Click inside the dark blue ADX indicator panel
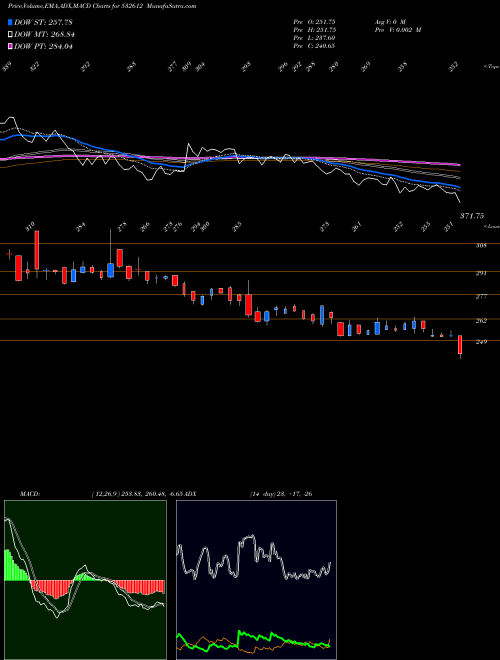 256,580
